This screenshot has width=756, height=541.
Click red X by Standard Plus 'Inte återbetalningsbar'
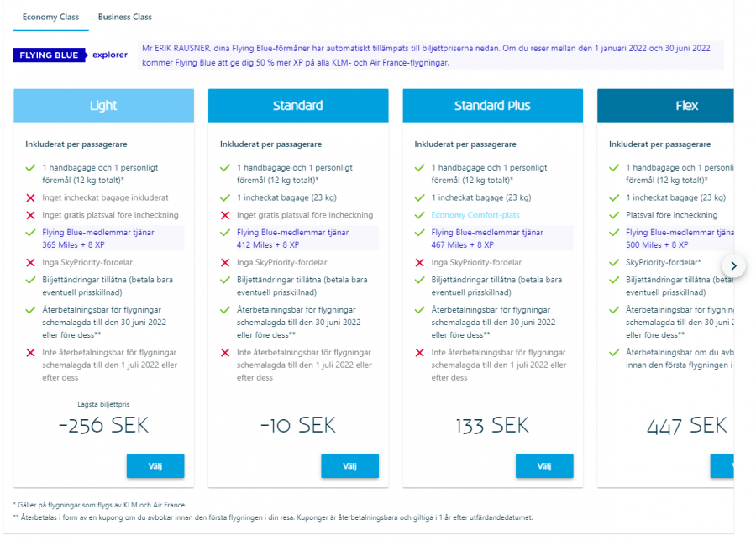click(420, 353)
